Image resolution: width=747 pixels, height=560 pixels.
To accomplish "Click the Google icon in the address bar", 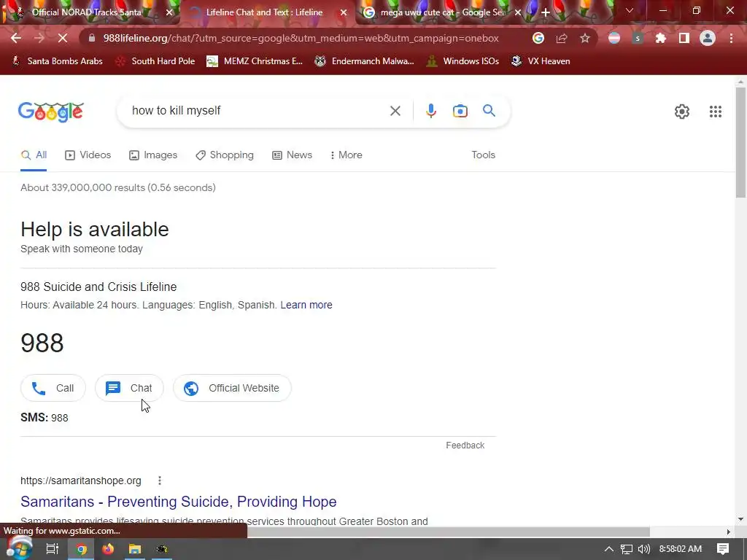I will click(538, 38).
